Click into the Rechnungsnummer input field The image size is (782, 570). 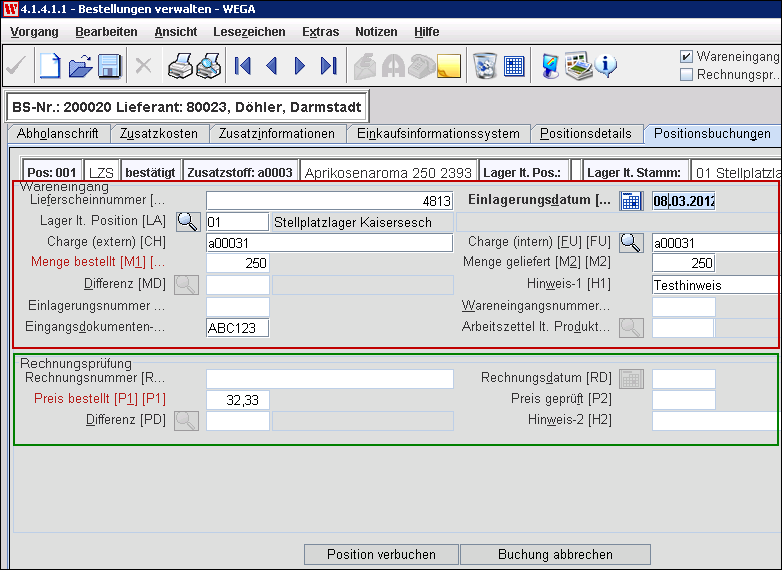(329, 379)
